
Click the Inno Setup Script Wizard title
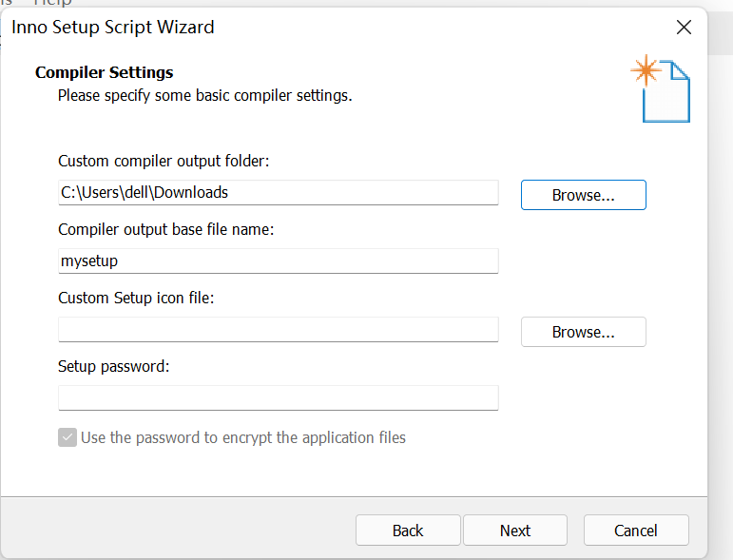tap(113, 28)
